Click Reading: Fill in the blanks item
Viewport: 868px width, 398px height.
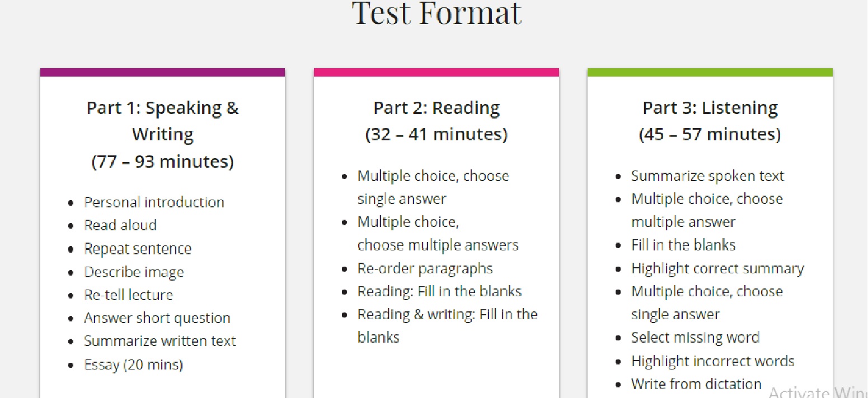[439, 291]
